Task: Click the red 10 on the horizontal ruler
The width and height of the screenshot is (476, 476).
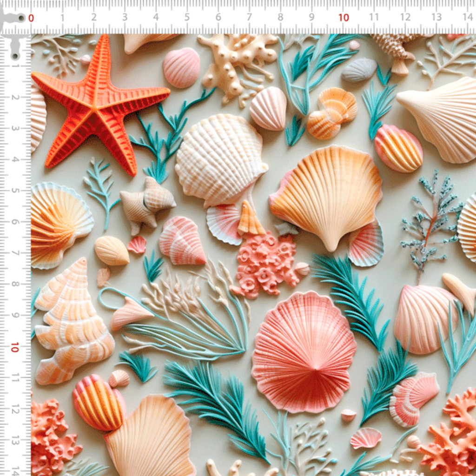Action: coord(343,18)
